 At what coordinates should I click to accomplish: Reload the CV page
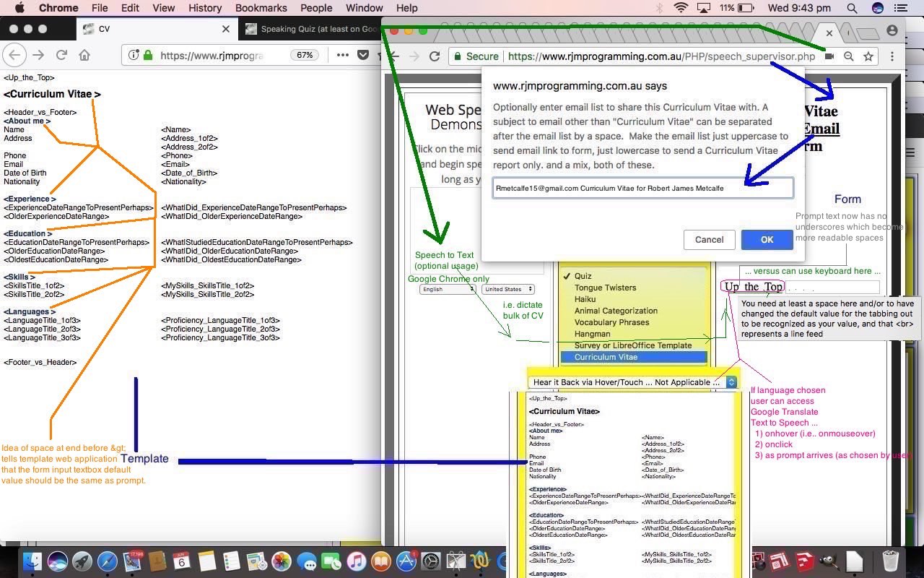tap(61, 55)
